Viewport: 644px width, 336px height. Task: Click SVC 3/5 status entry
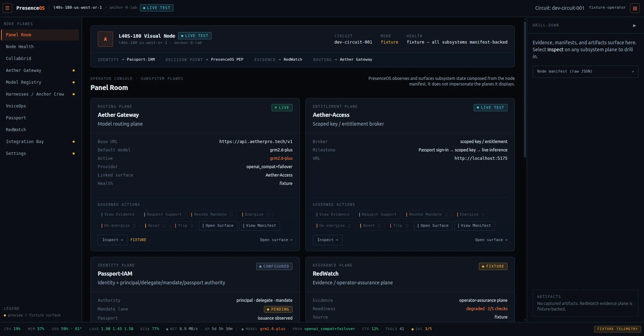[422, 329]
